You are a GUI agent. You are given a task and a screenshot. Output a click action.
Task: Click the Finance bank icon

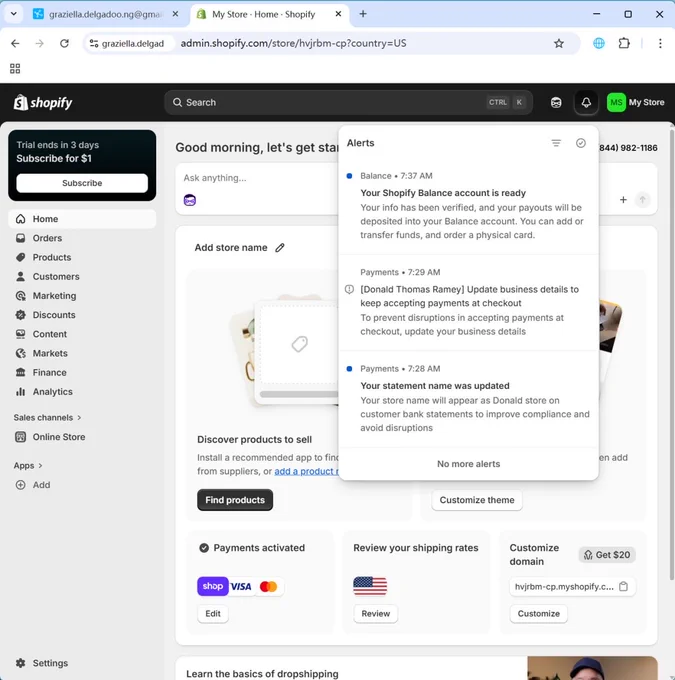point(20,373)
